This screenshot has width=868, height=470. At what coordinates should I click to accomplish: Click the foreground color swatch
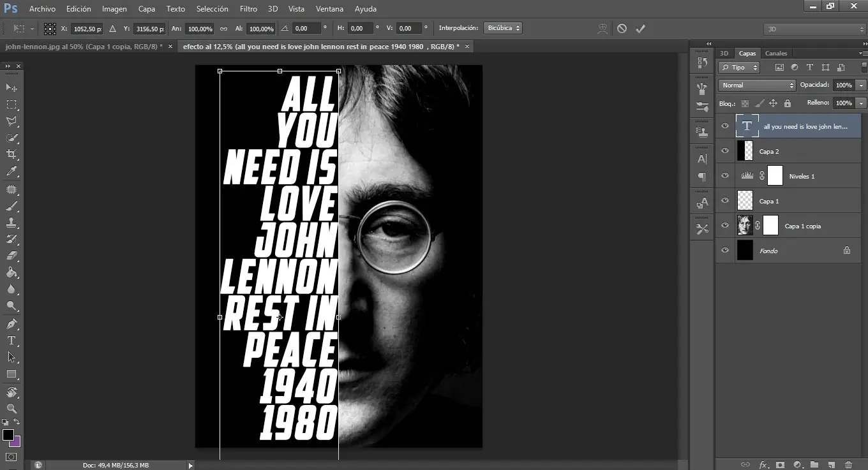8,435
